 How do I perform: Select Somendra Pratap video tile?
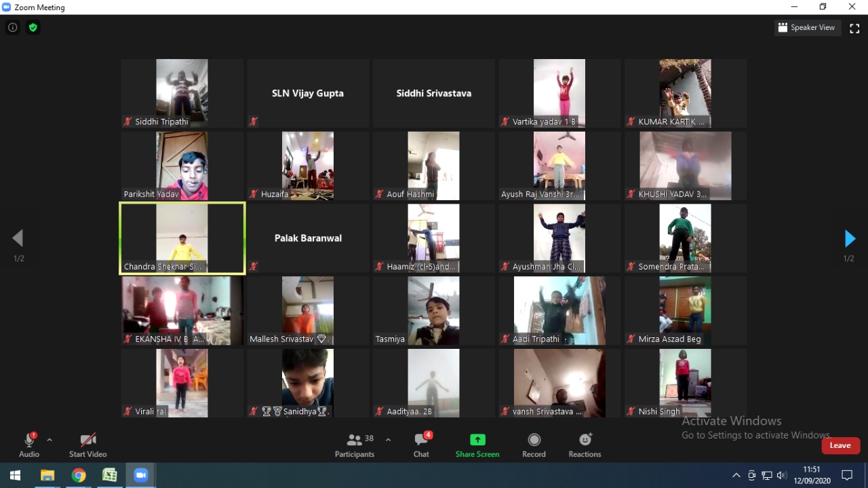(686, 238)
